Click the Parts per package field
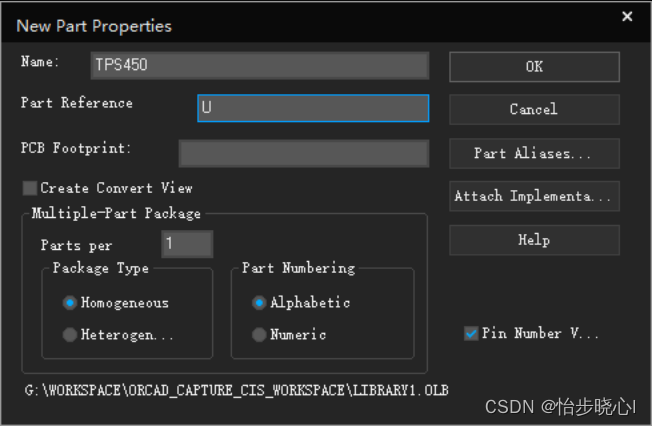This screenshot has height=426, width=652. click(187, 244)
